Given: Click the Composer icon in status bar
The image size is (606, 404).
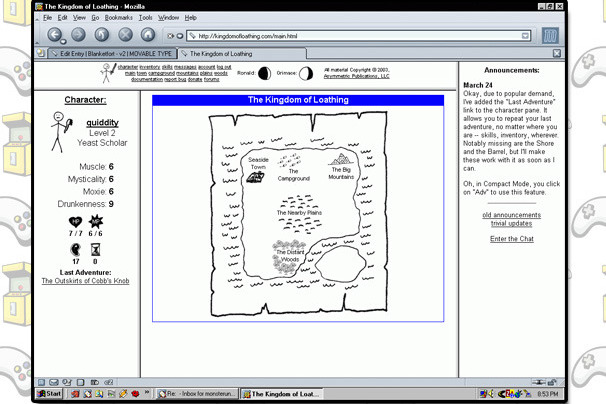Looking at the screenshot, I should click(67, 382).
